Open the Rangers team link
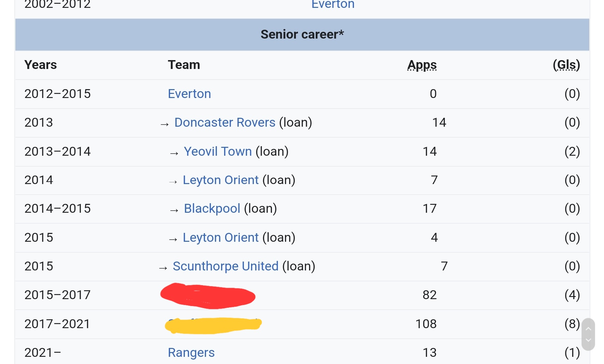The width and height of the screenshot is (604, 364). 191,352
